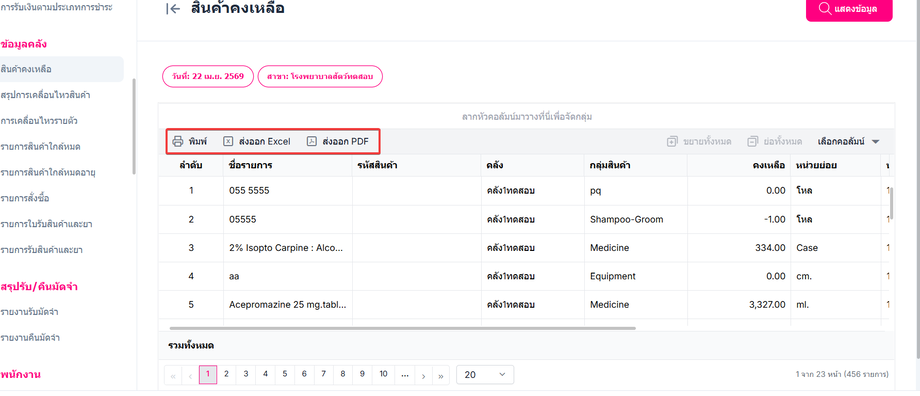920x396 pixels.
Task: Click the Case unit cell
Action: (x=836, y=248)
